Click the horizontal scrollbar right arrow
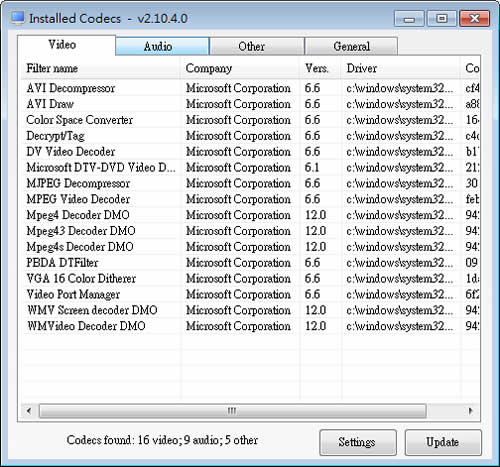 (x=471, y=411)
